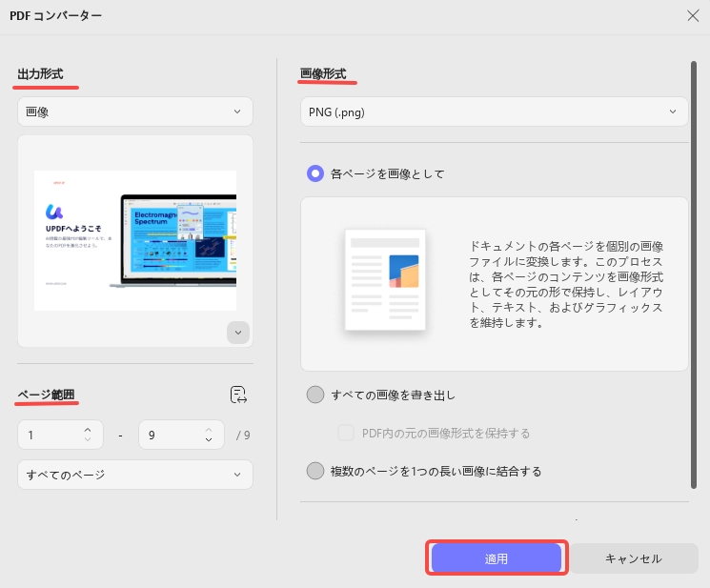710x588 pixels.
Task: Click the page range swap icon
Action: point(238,395)
